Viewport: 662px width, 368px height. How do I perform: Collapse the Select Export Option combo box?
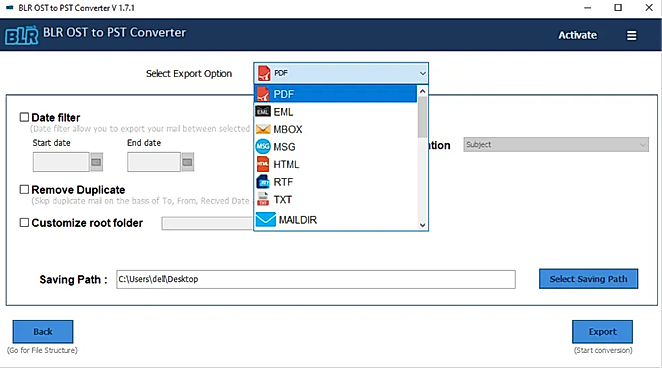click(x=341, y=73)
